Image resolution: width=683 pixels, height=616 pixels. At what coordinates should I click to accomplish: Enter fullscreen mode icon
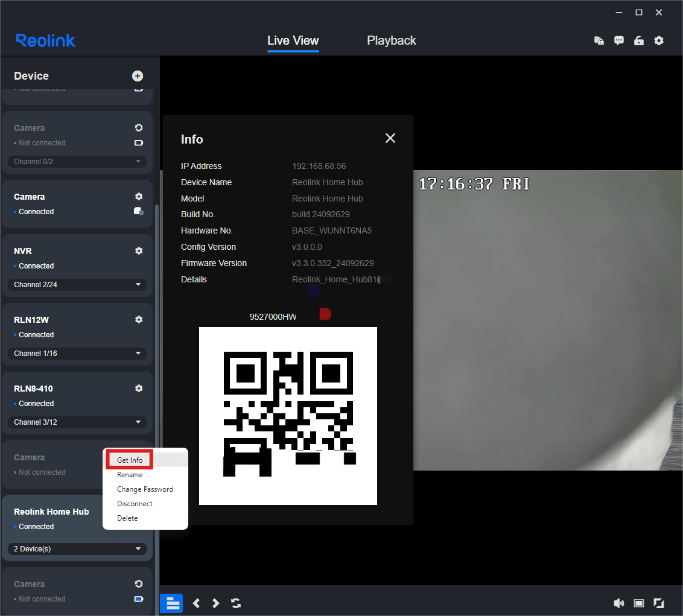click(x=659, y=603)
